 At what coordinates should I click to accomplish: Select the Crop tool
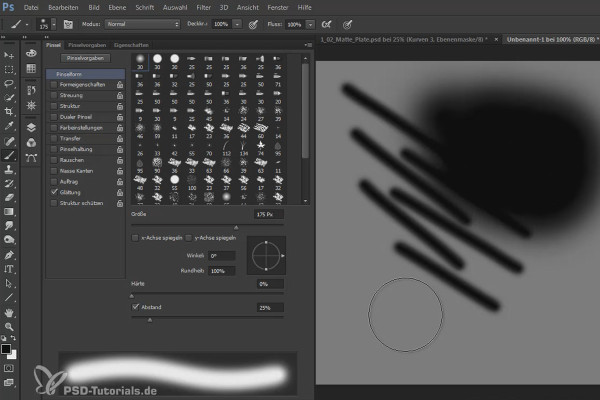tap(8, 111)
